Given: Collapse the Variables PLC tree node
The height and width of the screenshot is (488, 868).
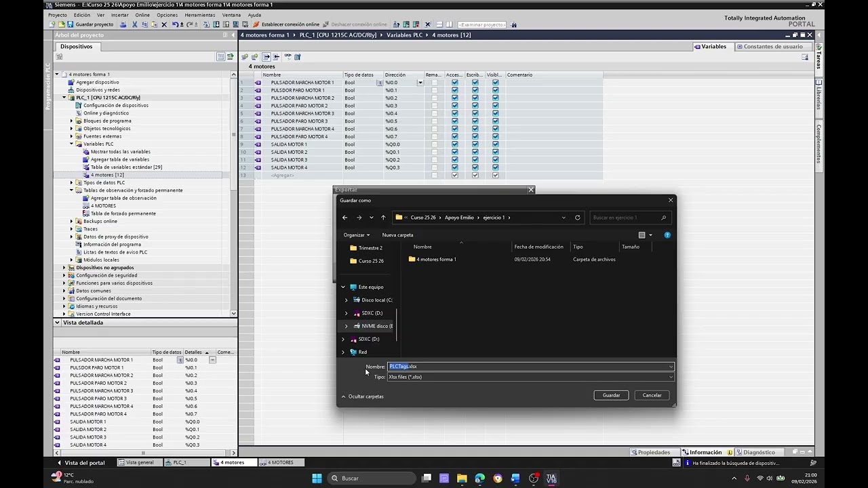Looking at the screenshot, I should pos(71,144).
